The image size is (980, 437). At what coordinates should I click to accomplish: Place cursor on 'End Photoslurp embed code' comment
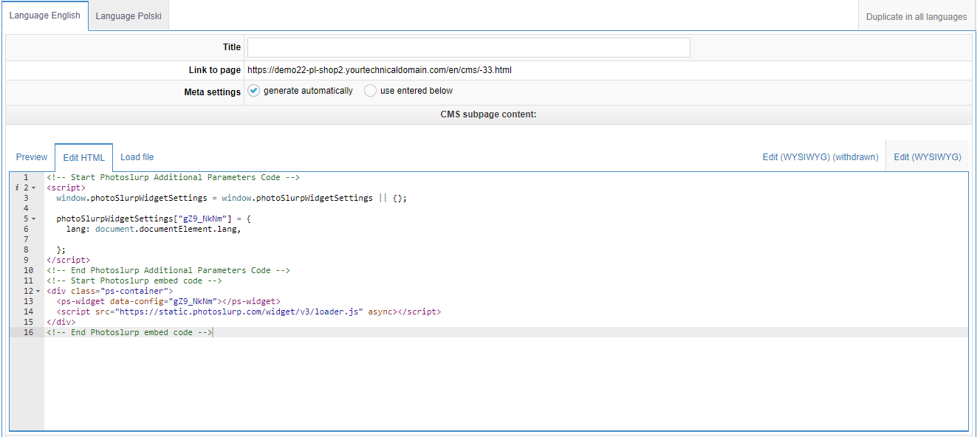pos(129,332)
